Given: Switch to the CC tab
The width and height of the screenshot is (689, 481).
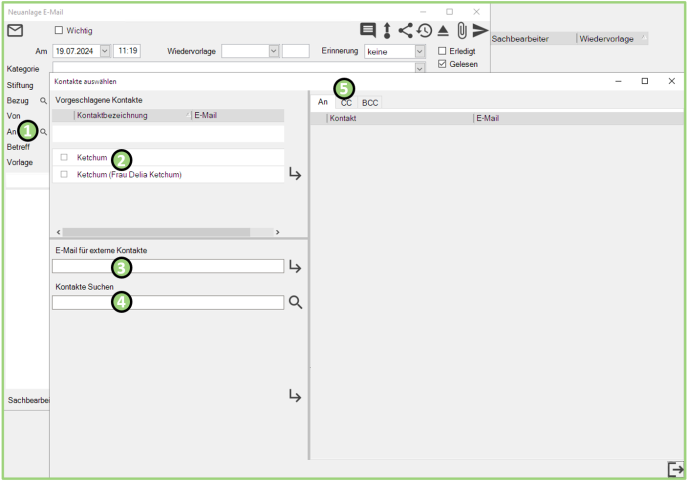Looking at the screenshot, I should tap(346, 102).
